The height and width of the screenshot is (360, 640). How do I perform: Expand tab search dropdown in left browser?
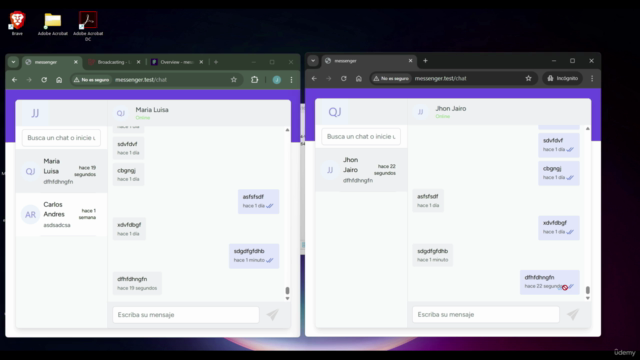point(13,62)
